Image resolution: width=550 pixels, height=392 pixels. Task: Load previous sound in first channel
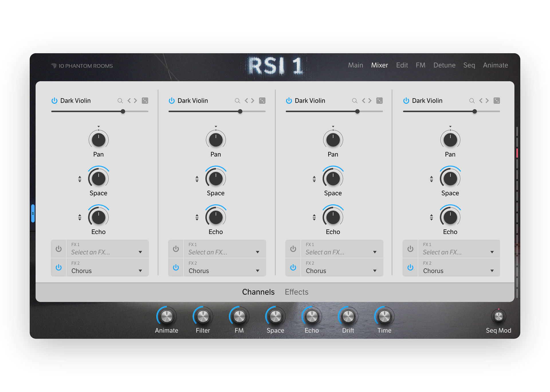(x=129, y=101)
